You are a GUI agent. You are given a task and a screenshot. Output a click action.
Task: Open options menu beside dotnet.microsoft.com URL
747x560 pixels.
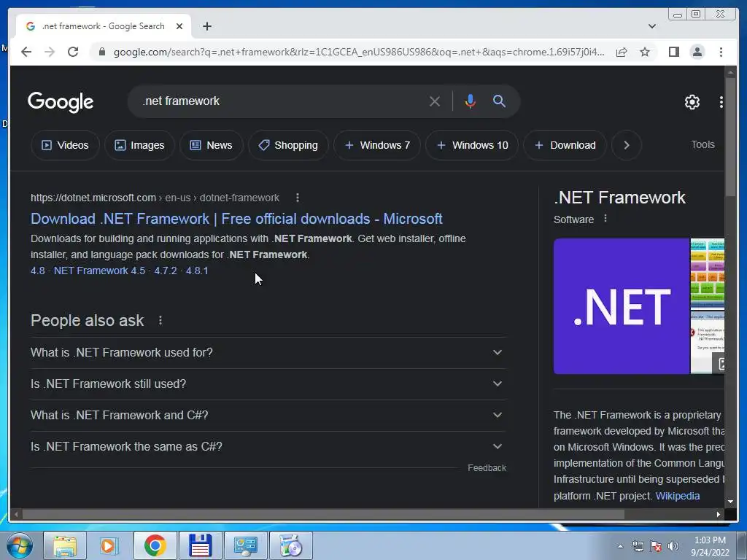(x=298, y=198)
